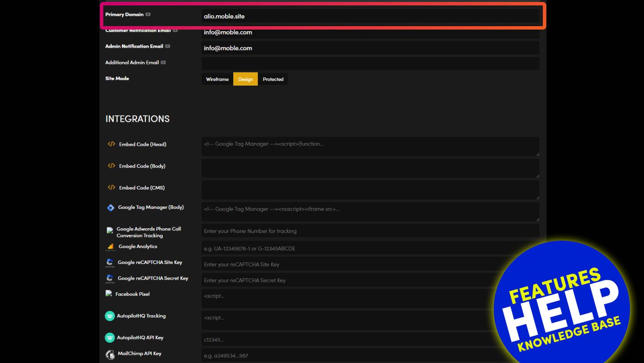Click the Embed Code (CMS) code icon
The image size is (644, 363).
(111, 188)
